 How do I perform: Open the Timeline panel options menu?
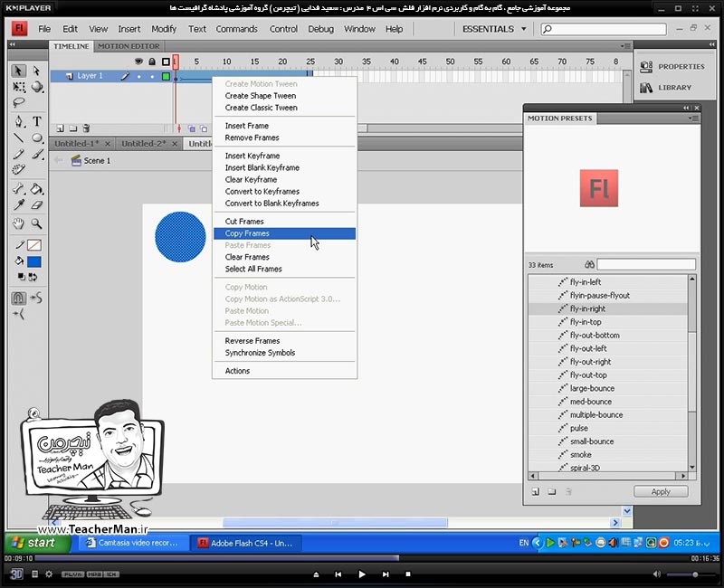[625, 46]
